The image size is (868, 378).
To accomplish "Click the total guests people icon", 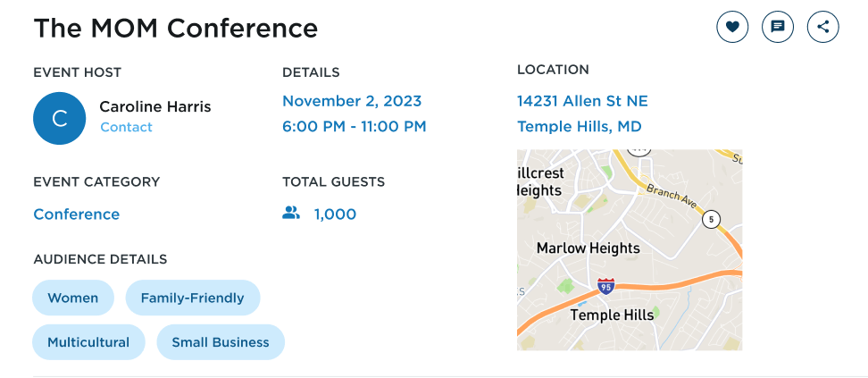I will point(290,213).
